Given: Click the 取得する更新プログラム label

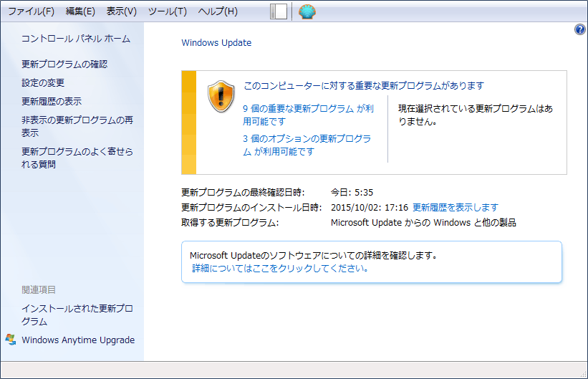Looking at the screenshot, I should click(x=230, y=223).
